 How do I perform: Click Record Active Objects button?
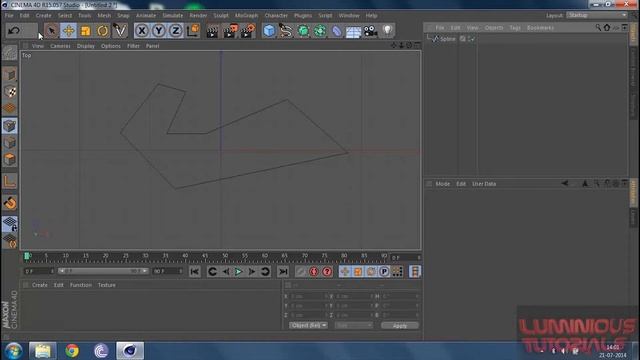point(301,272)
